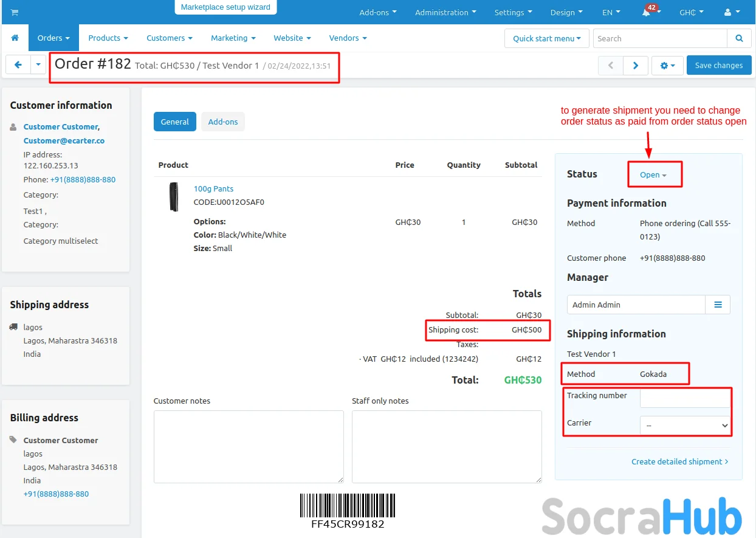The width and height of the screenshot is (756, 538).
Task: Click product code CODE:U0012O5AF0
Action: (229, 202)
